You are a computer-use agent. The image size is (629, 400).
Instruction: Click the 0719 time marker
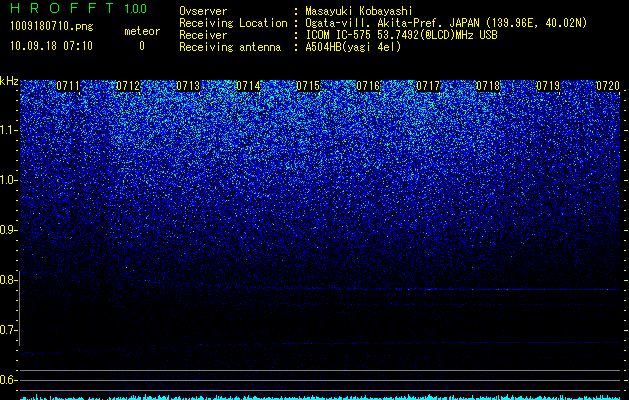click(548, 86)
